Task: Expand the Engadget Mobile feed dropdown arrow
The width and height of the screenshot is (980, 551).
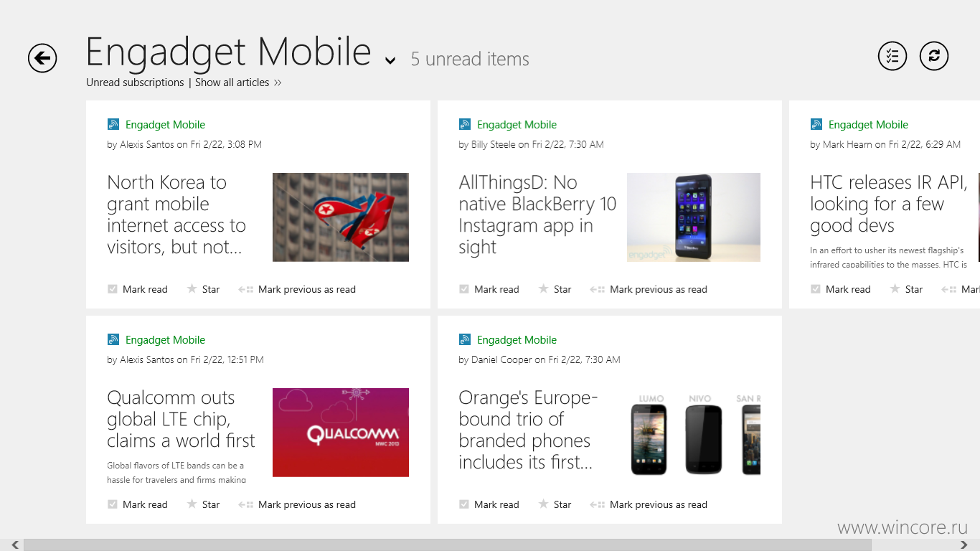Action: tap(390, 61)
